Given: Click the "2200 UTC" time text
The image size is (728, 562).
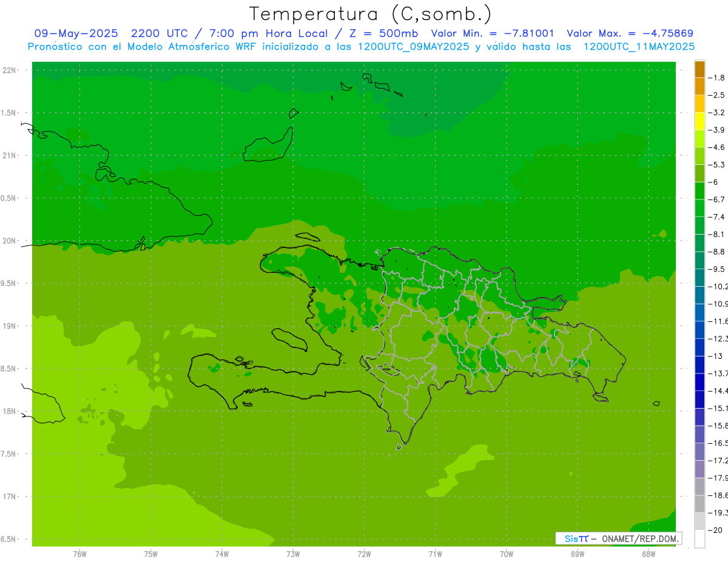Looking at the screenshot, I should (161, 33).
